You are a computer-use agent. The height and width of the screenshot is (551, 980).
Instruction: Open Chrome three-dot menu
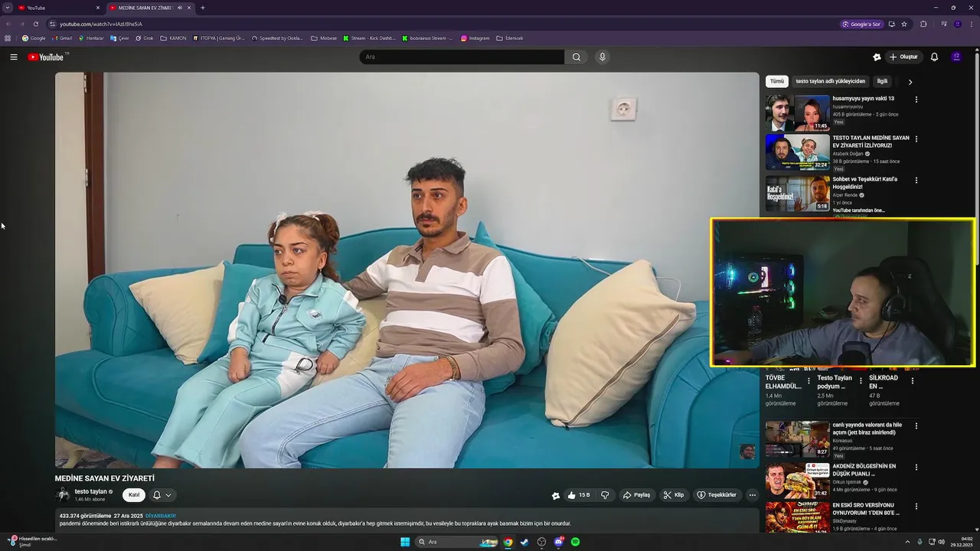pos(971,24)
